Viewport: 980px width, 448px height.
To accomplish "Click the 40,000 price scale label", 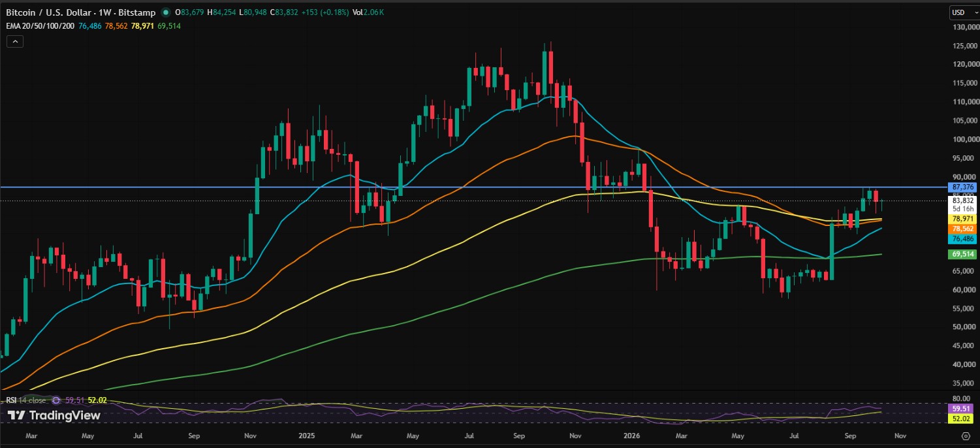I will click(966, 364).
